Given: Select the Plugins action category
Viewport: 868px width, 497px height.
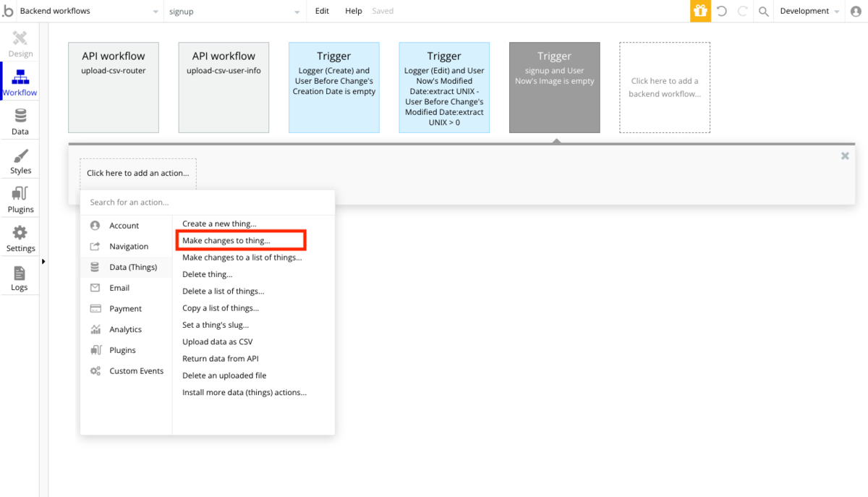Looking at the screenshot, I should [x=126, y=350].
